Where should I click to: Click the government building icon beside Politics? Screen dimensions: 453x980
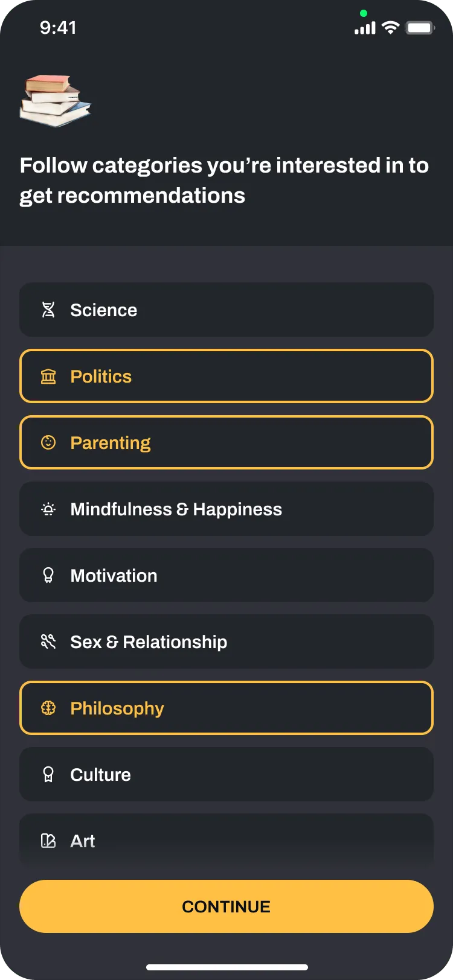click(48, 377)
